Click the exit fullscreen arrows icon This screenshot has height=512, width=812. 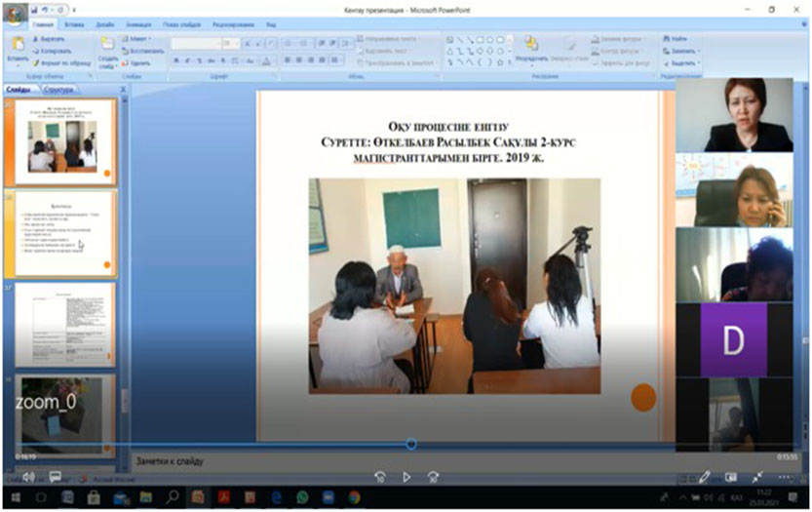(757, 477)
